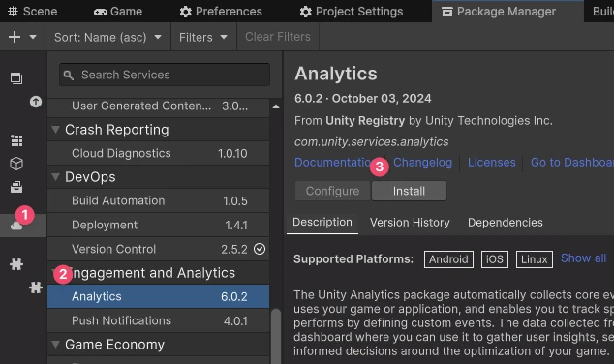The height and width of the screenshot is (364, 614).
Task: Open the cloud Services sidebar icon
Action: [16, 226]
